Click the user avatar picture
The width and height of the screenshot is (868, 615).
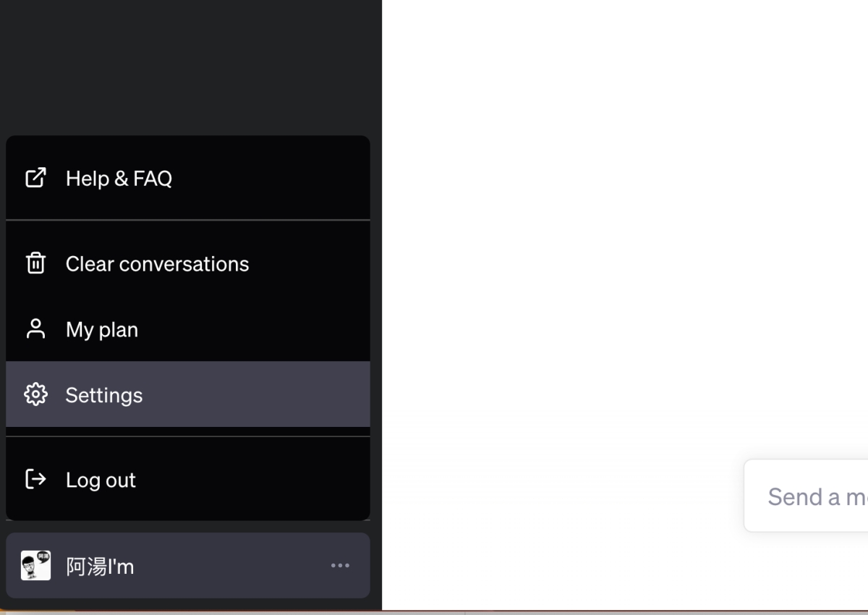click(x=35, y=566)
